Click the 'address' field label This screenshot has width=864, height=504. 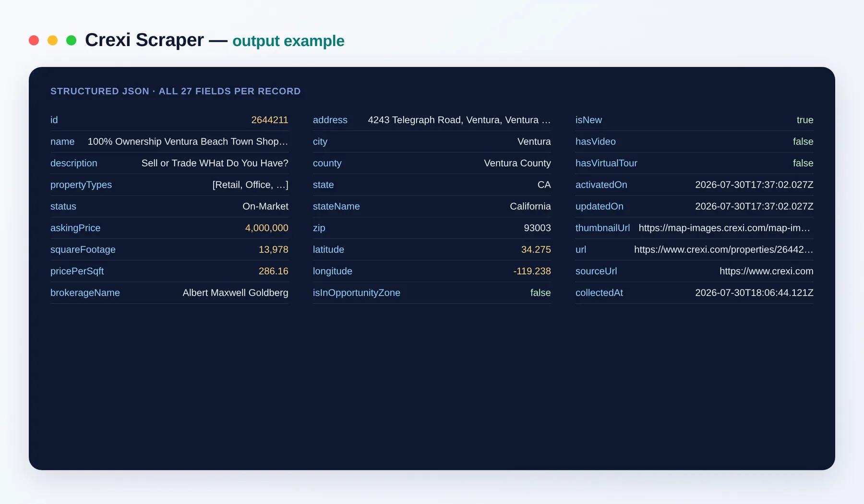tap(330, 120)
